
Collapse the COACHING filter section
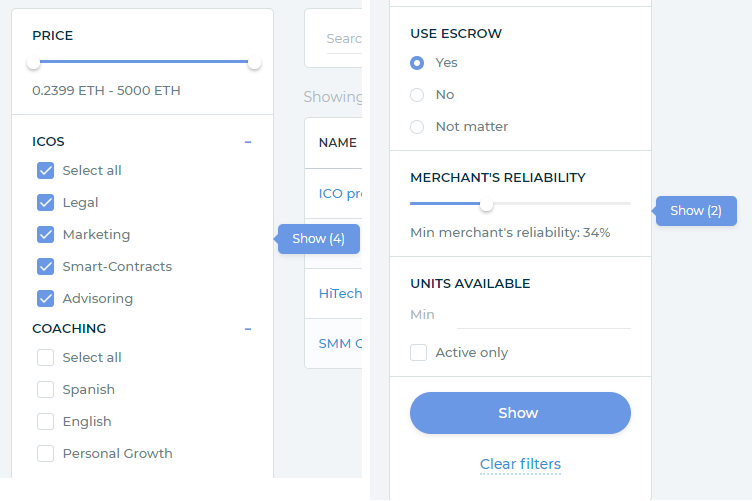tap(248, 329)
